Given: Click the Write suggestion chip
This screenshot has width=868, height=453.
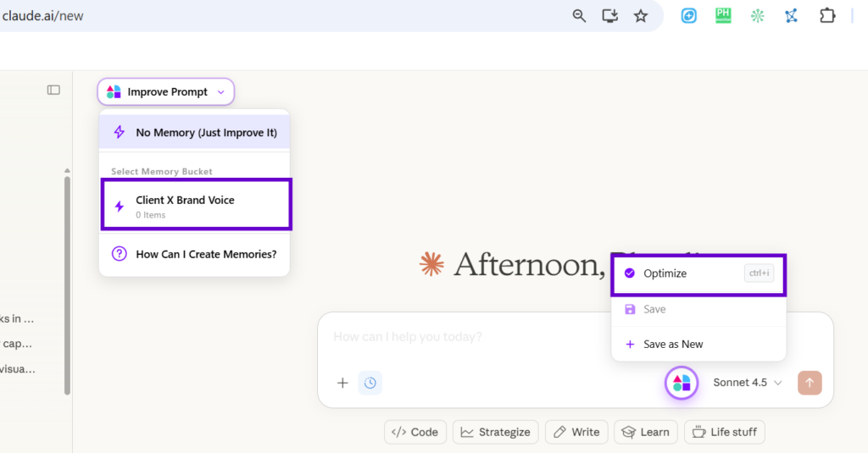Looking at the screenshot, I should [576, 432].
